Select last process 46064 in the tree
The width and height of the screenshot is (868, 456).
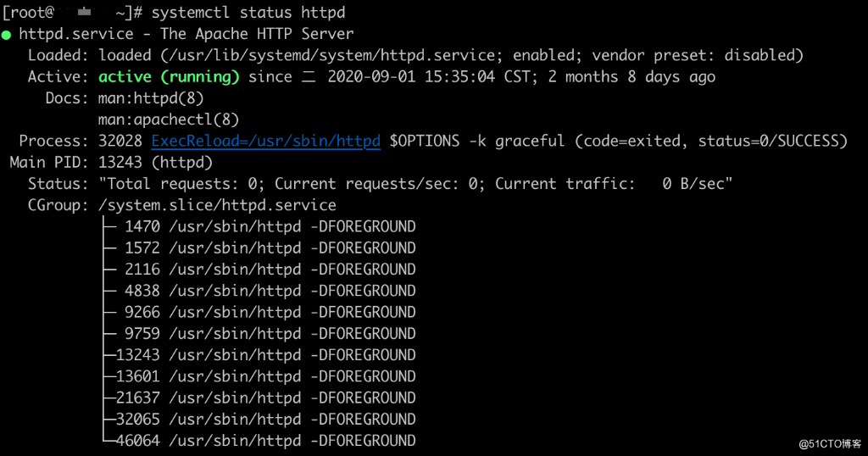pos(265,441)
